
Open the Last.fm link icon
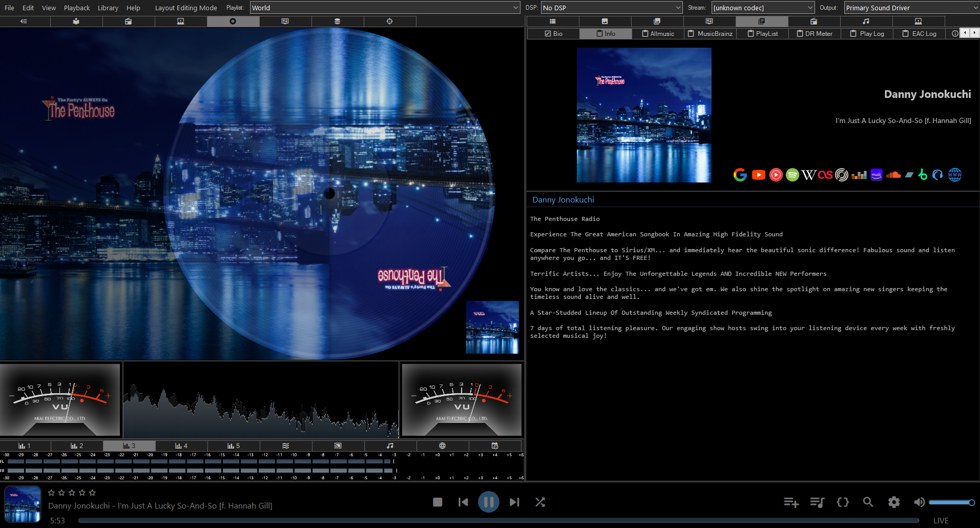[825, 175]
